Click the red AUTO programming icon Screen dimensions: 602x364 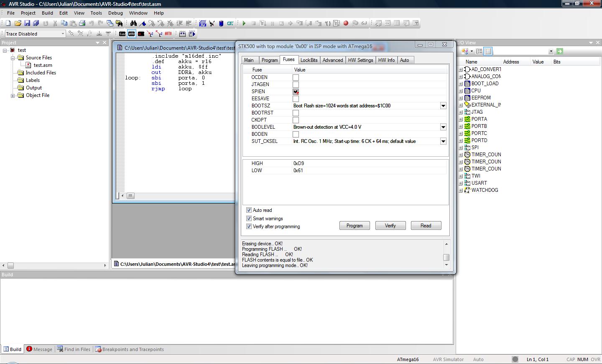click(168, 33)
